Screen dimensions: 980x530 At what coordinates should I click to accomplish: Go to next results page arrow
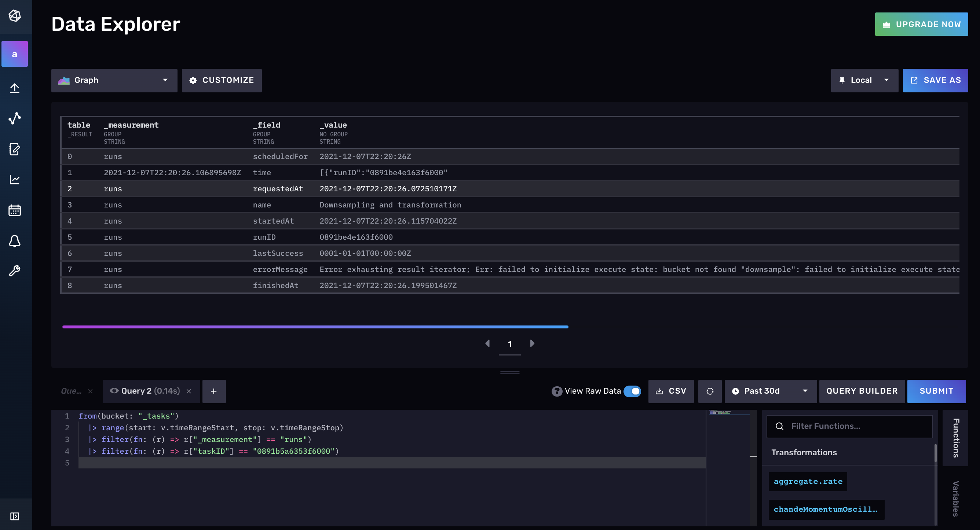[532, 343]
